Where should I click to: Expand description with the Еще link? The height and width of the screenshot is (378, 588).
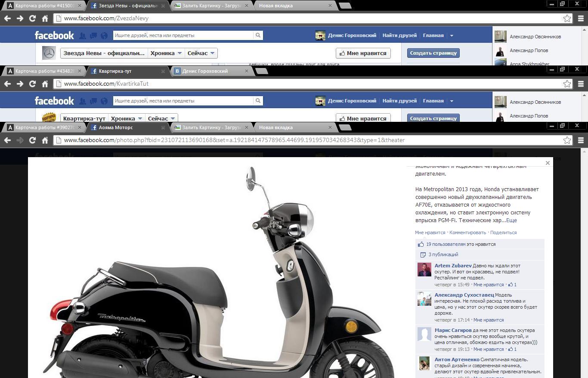pyautogui.click(x=511, y=220)
